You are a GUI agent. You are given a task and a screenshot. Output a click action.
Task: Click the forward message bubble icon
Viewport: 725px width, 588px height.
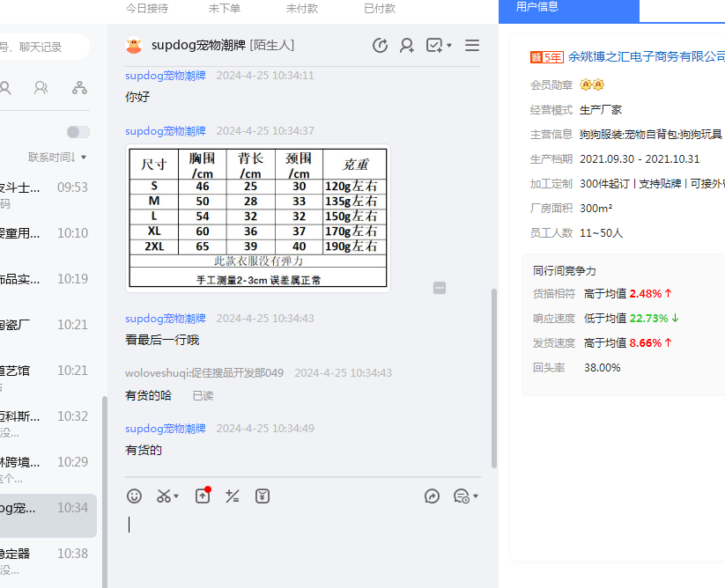click(432, 496)
